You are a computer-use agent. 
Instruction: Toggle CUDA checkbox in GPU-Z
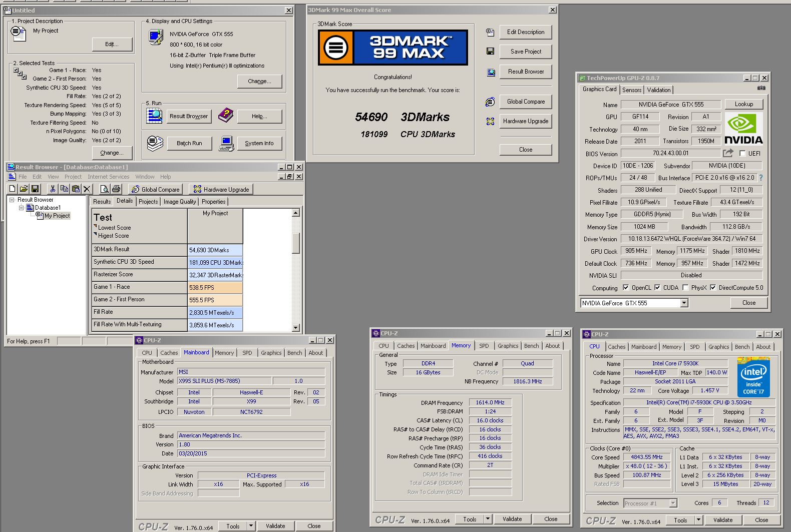657,288
